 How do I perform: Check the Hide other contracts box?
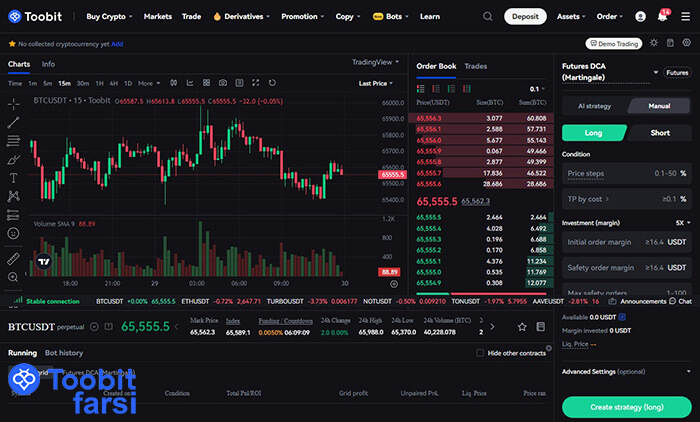[x=481, y=353]
